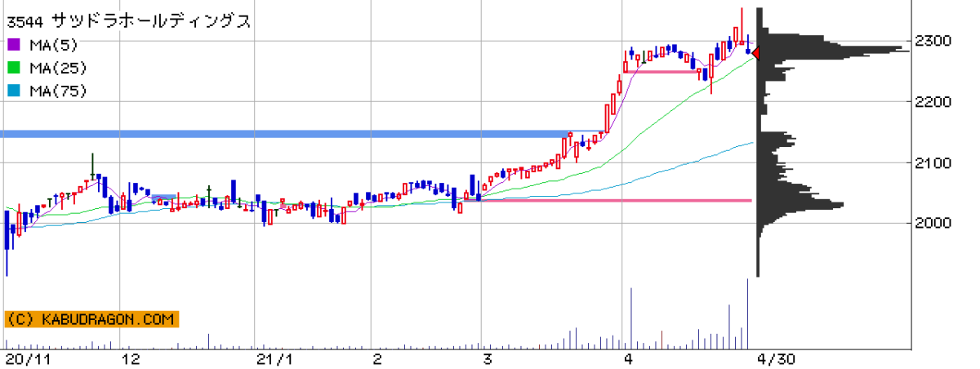Screen dimensions: 980x369
Task: Click the 4 month axis label
Action: (627, 359)
